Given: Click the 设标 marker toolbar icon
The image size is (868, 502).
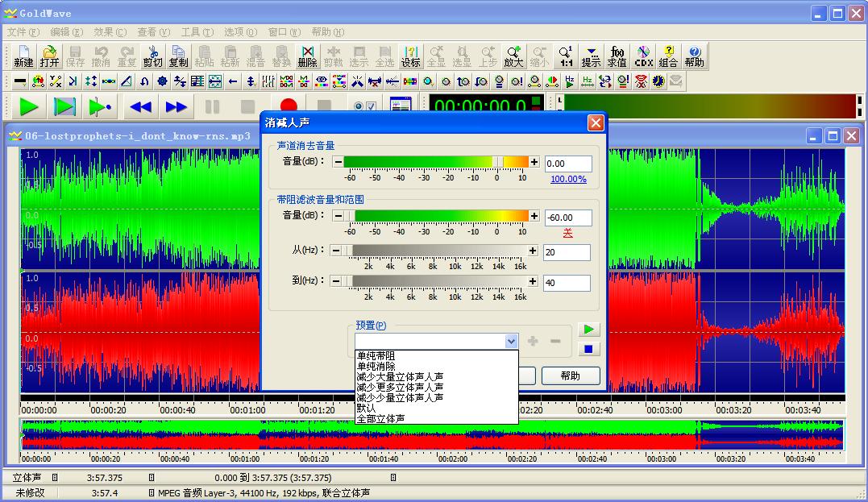Looking at the screenshot, I should coord(411,56).
